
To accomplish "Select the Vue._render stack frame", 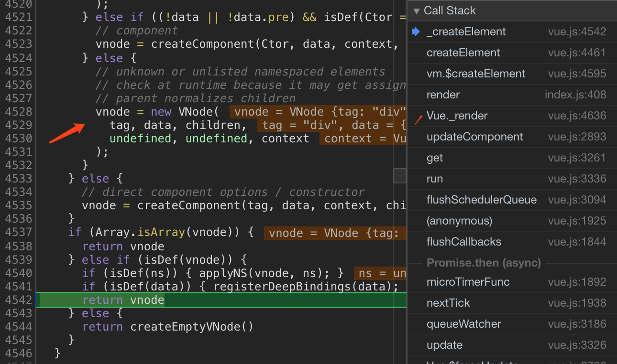I will coord(512,116).
